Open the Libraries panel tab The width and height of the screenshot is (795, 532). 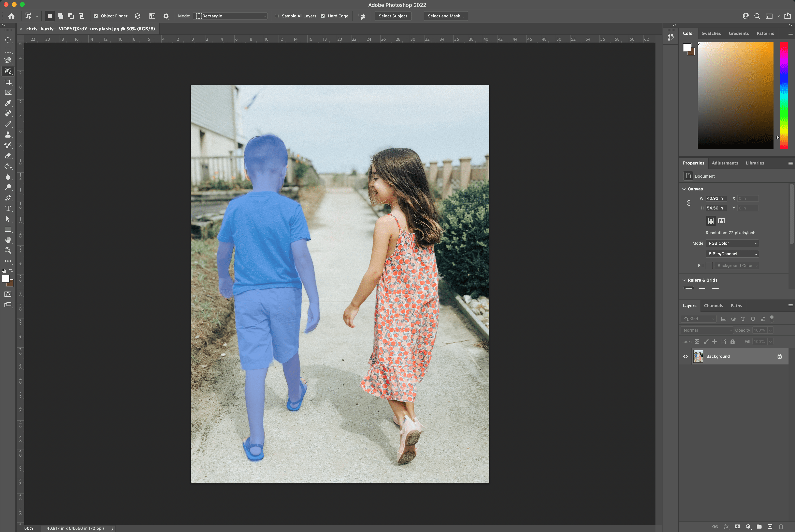click(755, 163)
